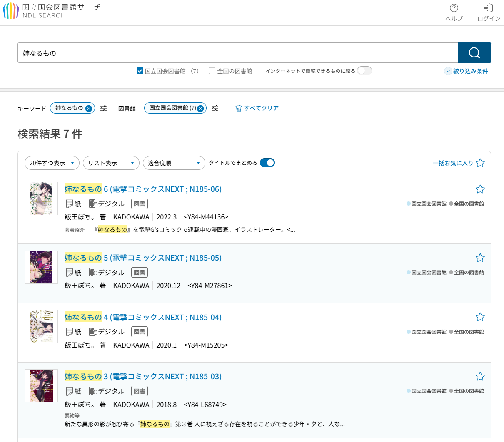Click the publication date 2018.8

[167, 405]
